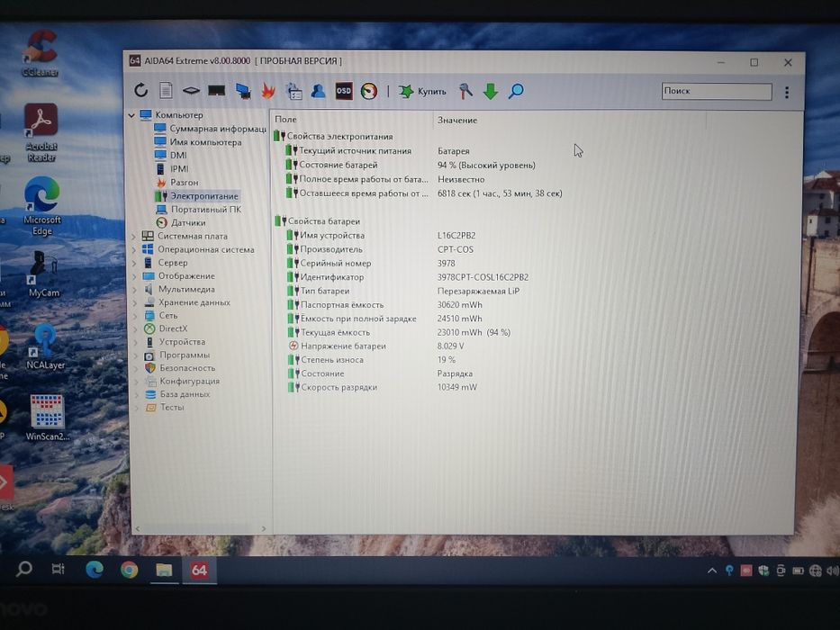Open the Microsoft Edge desktop shortcut
Screen dimensions: 840x630
[x=41, y=206]
